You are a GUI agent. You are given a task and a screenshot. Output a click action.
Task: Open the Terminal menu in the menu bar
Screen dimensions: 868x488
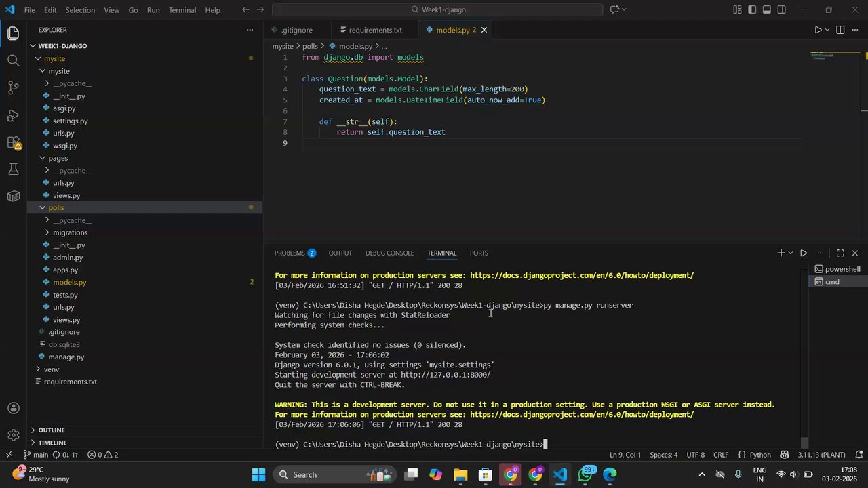tap(182, 10)
